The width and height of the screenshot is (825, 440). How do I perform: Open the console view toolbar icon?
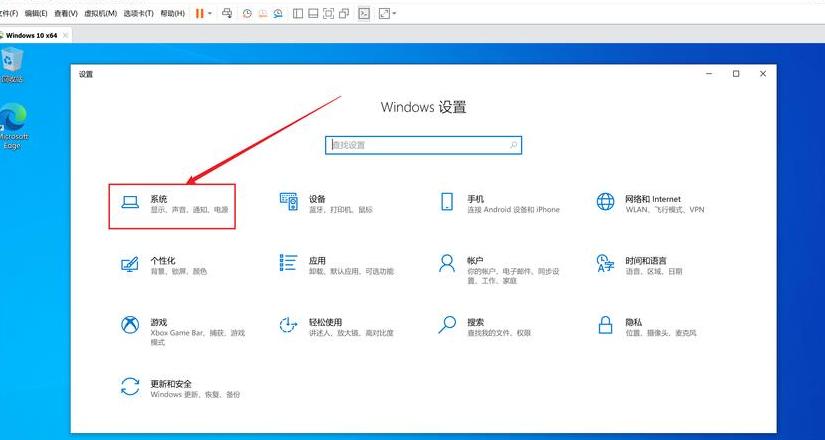tap(364, 14)
